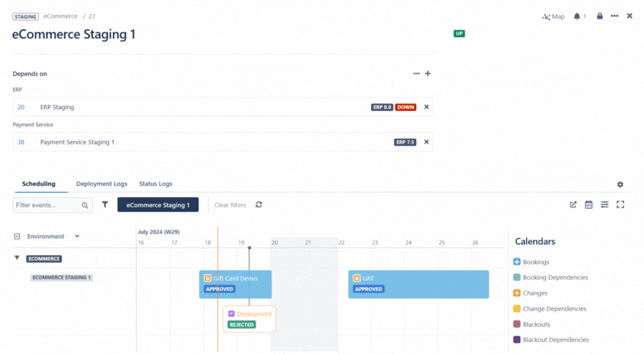Switch to the Deployment Logs tab
This screenshot has height=354, width=644.
pos(102,184)
